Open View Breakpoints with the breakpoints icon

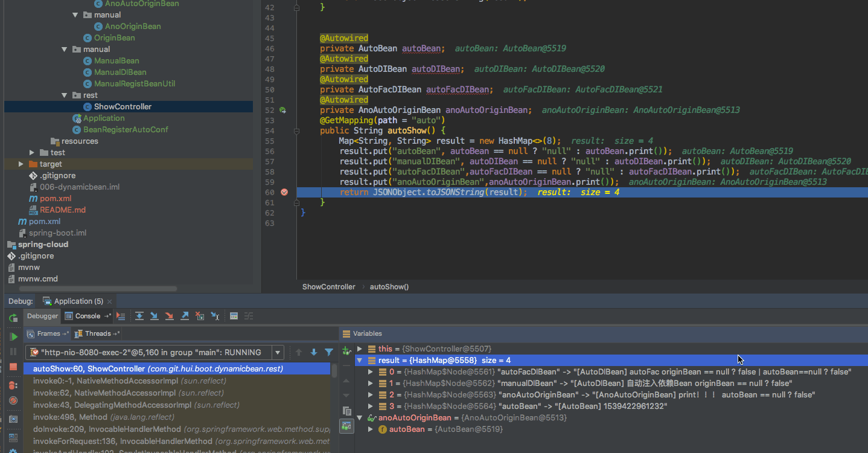pos(13,385)
